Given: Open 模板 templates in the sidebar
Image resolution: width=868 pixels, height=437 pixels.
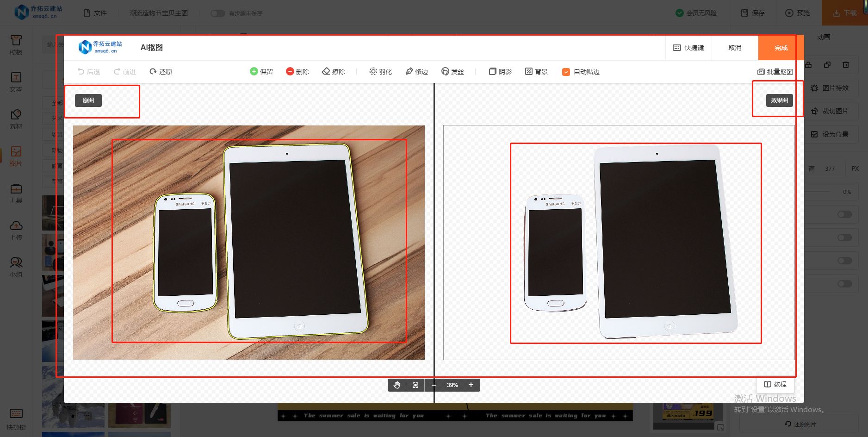Looking at the screenshot, I should [16, 45].
